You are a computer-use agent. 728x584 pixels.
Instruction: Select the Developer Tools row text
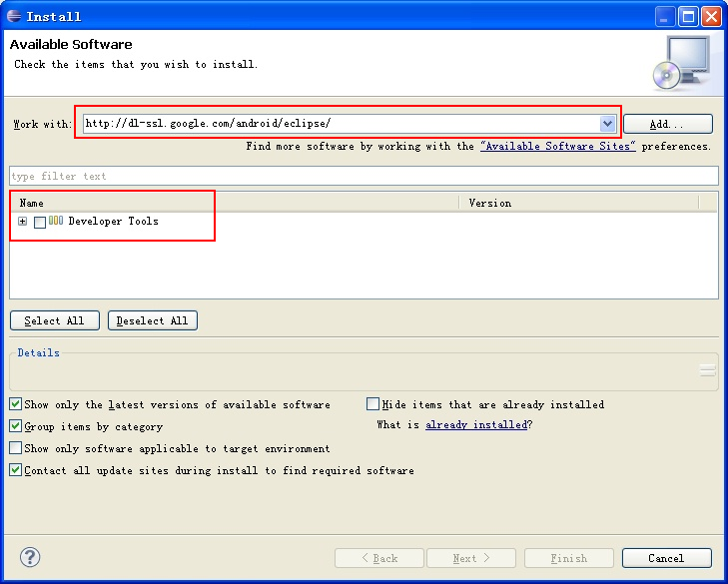(x=113, y=221)
